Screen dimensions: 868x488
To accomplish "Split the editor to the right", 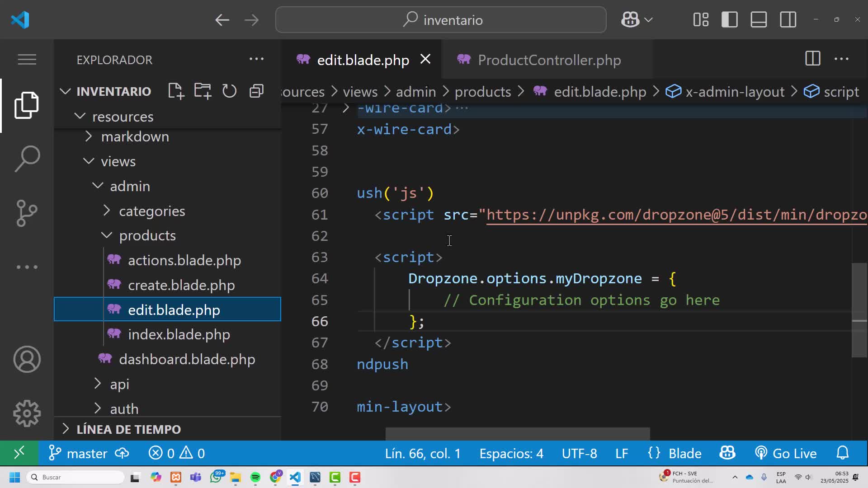I will coord(812,59).
